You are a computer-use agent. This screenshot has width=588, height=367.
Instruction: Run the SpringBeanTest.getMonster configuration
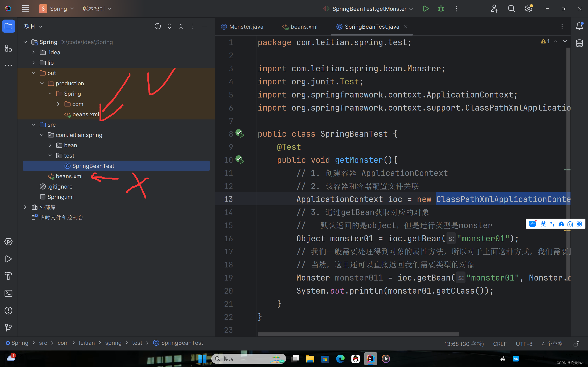click(426, 9)
